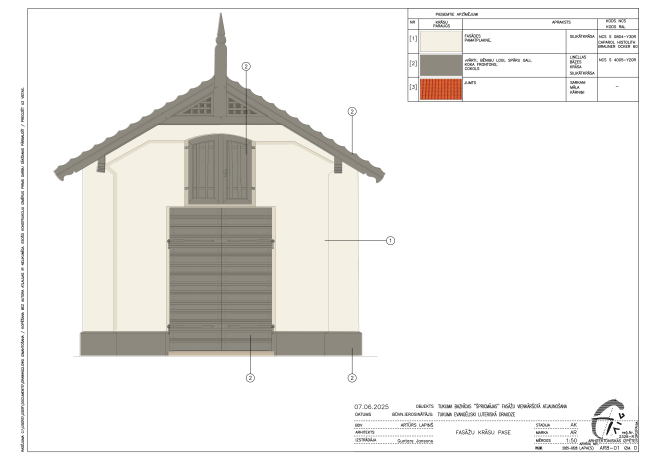Click legend row number [1]
650x459 pixels.
coord(413,40)
